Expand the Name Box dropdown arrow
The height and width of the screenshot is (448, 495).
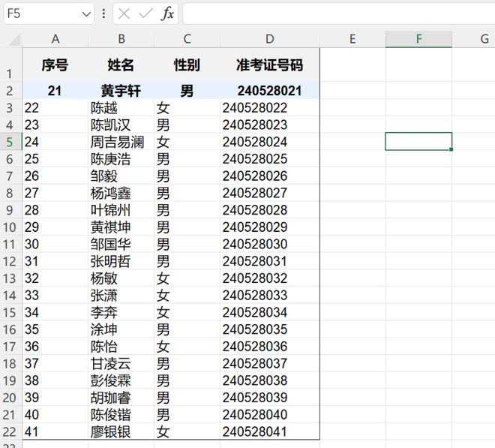coord(86,14)
